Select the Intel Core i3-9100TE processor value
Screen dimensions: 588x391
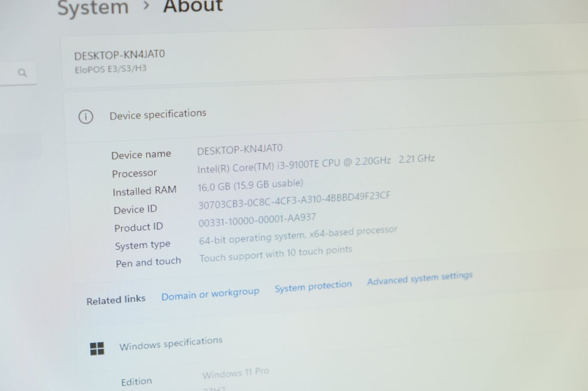tap(316, 164)
